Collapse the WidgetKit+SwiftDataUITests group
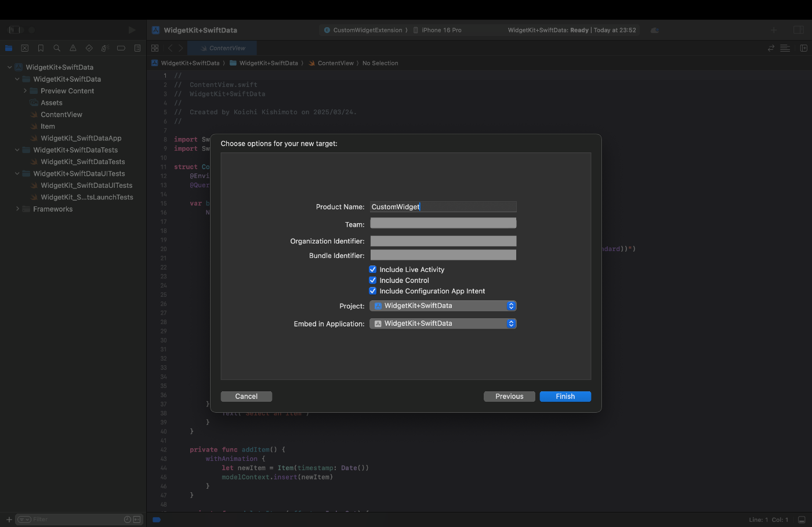This screenshot has height=527, width=812. coord(17,173)
